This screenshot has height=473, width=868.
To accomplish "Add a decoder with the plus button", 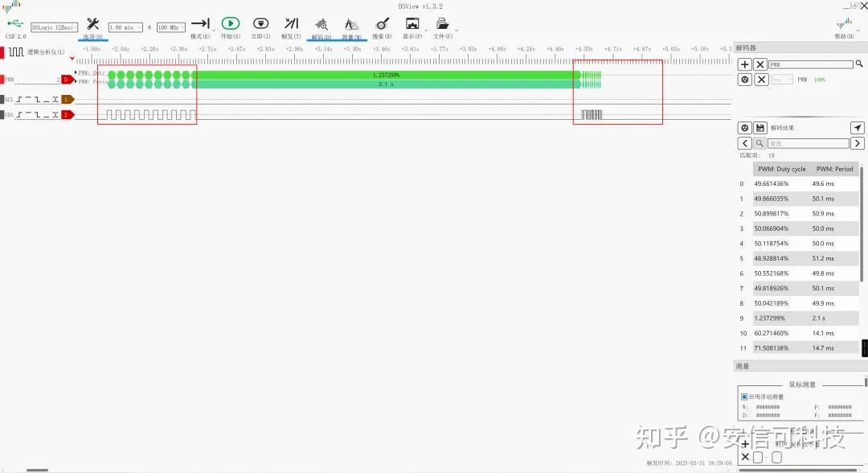I will (744, 65).
